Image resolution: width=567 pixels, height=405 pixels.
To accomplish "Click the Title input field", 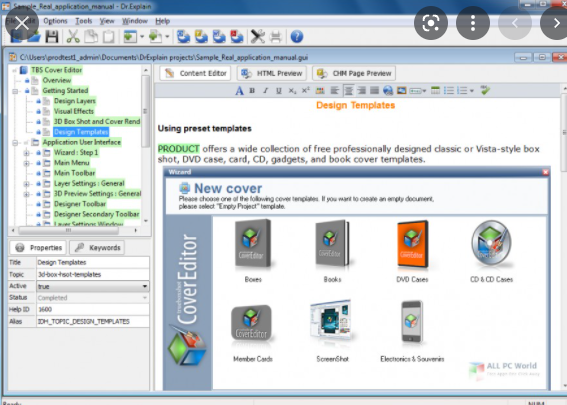I will click(x=93, y=262).
